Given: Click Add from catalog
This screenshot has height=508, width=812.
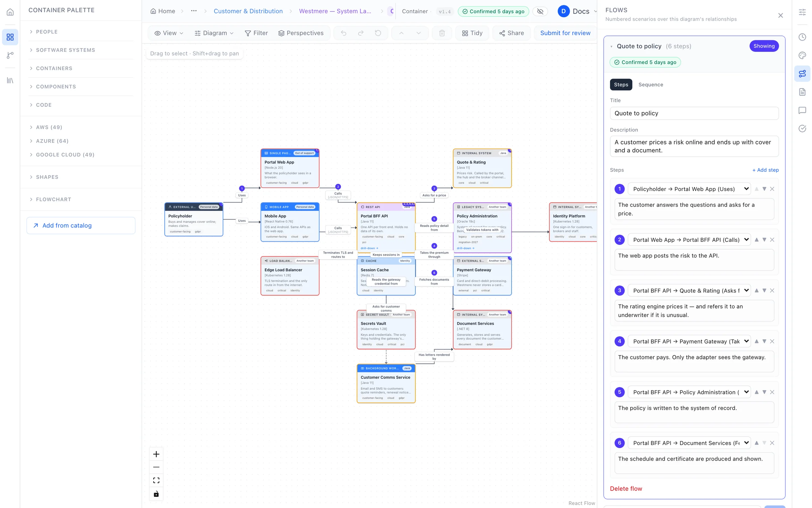Looking at the screenshot, I should (x=81, y=226).
